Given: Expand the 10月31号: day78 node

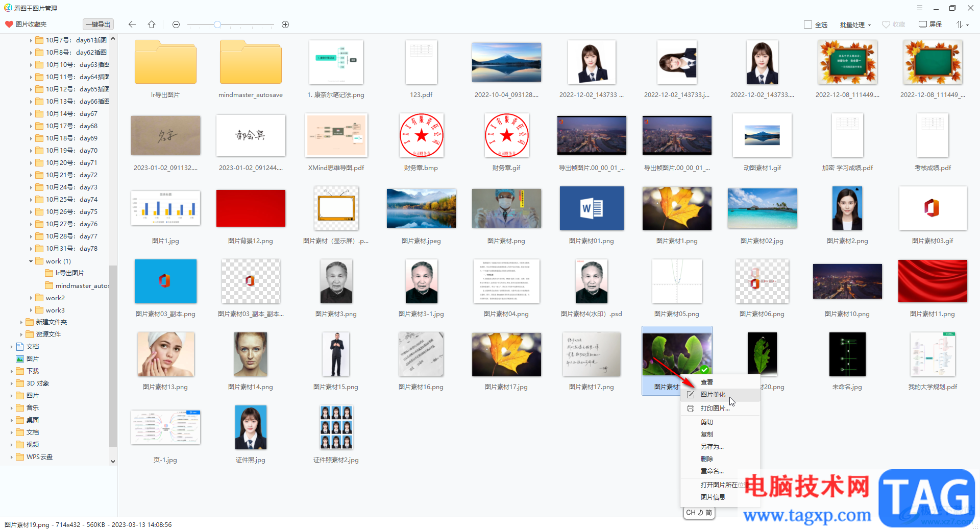Looking at the screenshot, I should (31, 249).
